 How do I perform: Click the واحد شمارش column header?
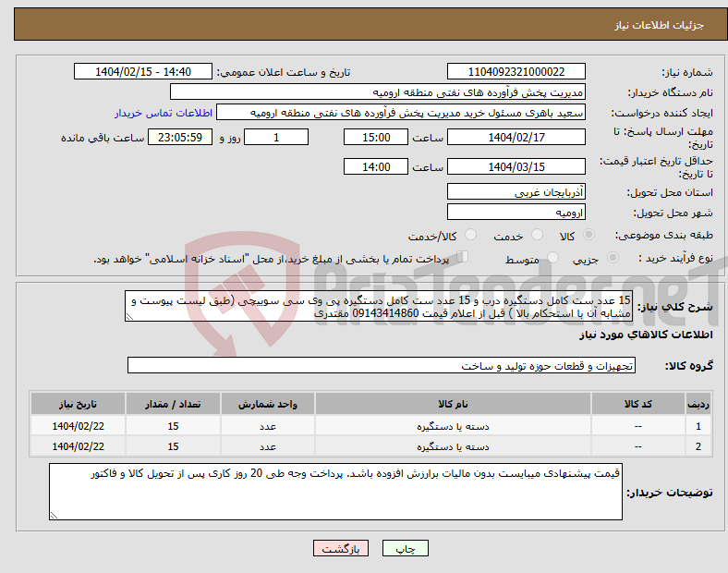click(268, 404)
